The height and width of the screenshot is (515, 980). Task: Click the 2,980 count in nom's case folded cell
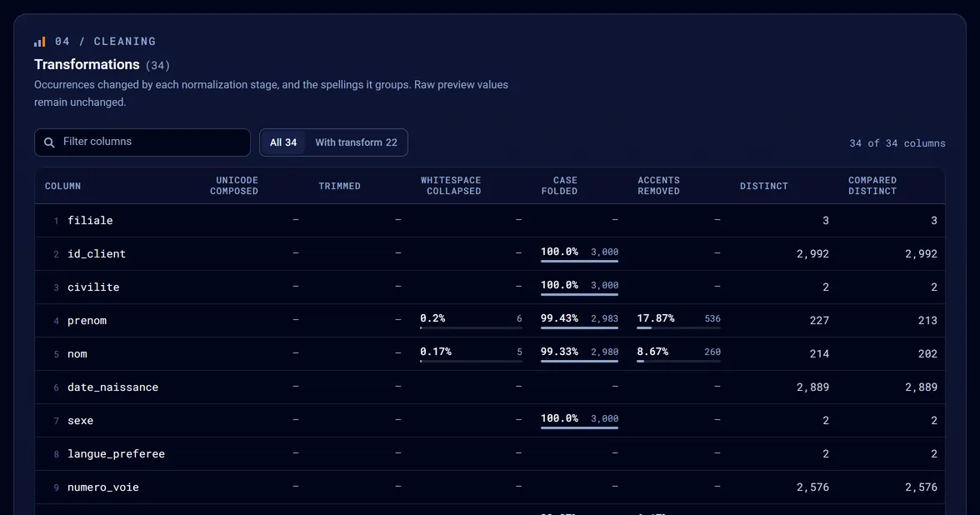point(604,352)
